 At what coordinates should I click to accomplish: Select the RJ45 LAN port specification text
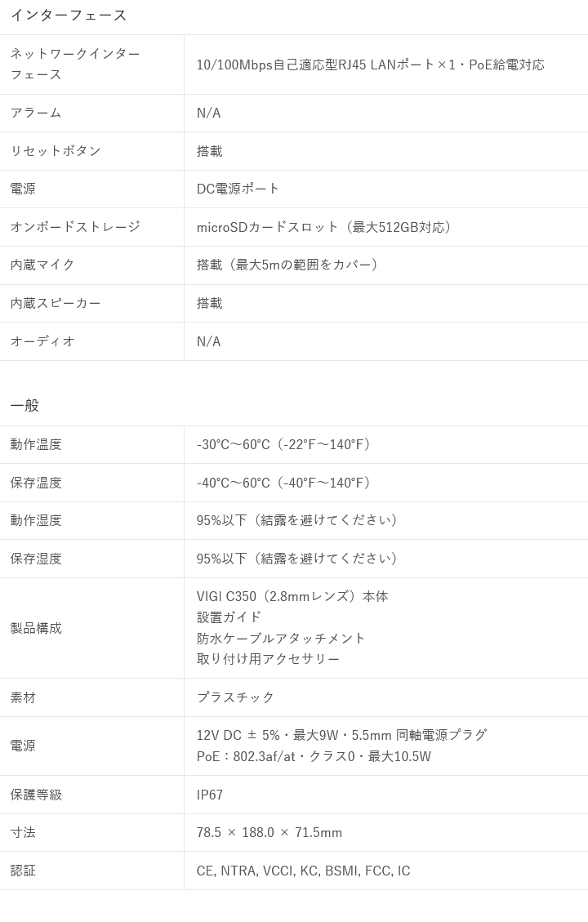370,65
